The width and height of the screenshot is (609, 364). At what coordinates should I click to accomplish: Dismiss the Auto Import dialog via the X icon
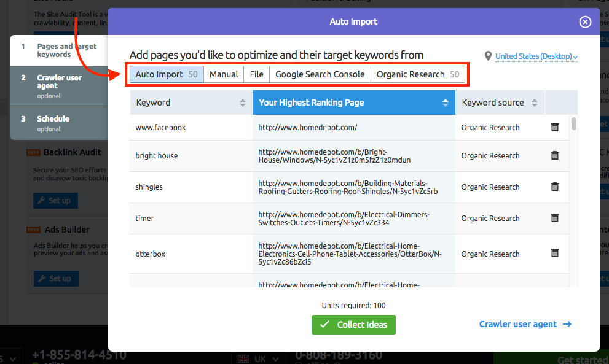coord(585,21)
